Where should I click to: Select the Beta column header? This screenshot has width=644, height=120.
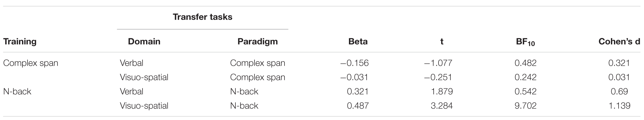click(358, 41)
